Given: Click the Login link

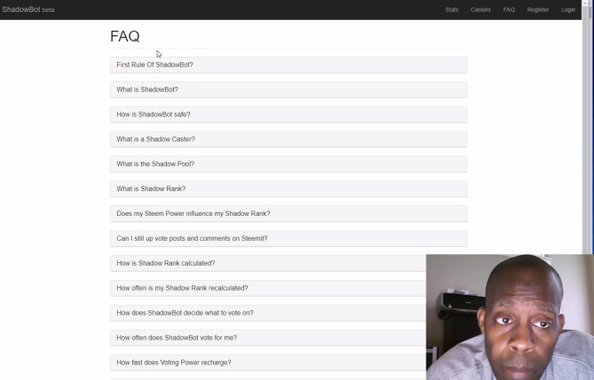Looking at the screenshot, I should (568, 10).
